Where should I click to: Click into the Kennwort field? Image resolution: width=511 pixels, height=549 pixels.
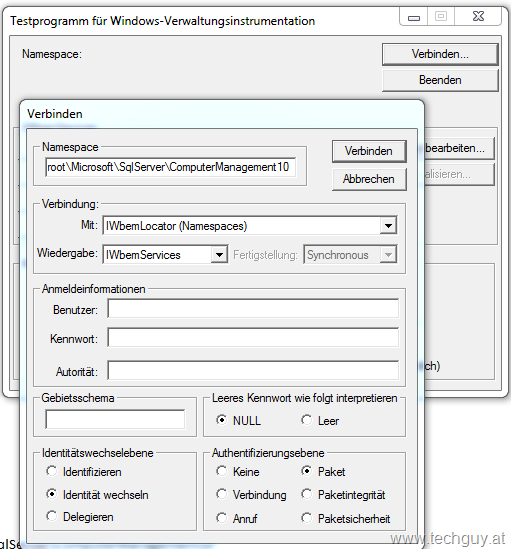click(x=253, y=338)
